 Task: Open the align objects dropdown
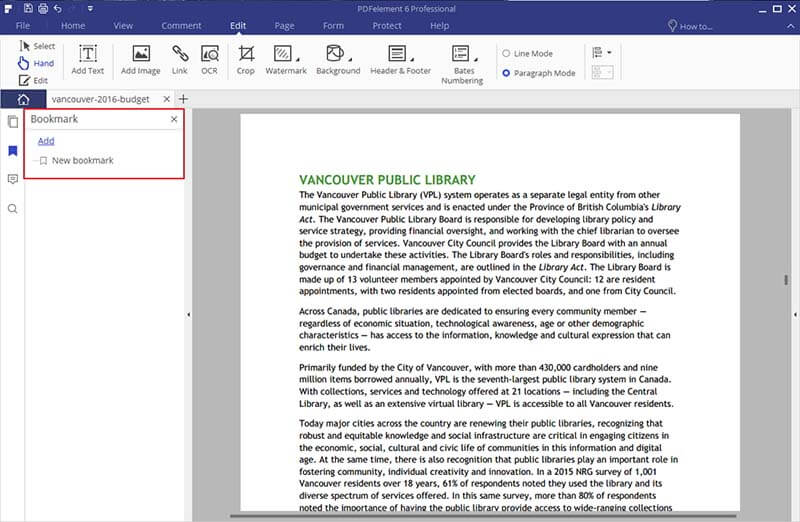(602, 53)
